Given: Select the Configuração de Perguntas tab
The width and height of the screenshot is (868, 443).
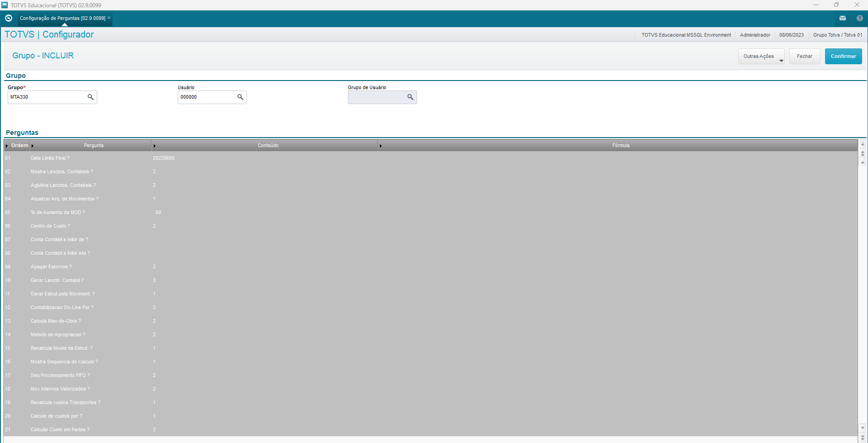Looking at the screenshot, I should [x=62, y=18].
